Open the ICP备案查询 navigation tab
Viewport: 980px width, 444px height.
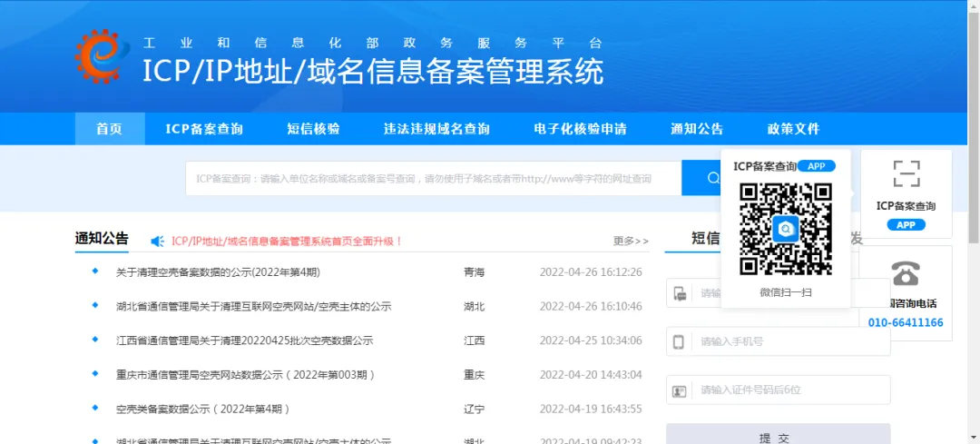[x=204, y=129]
